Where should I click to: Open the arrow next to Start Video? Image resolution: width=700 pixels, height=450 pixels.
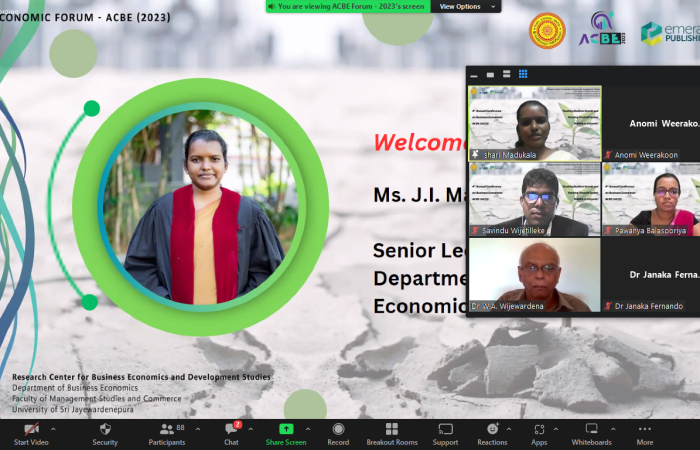click(x=53, y=428)
